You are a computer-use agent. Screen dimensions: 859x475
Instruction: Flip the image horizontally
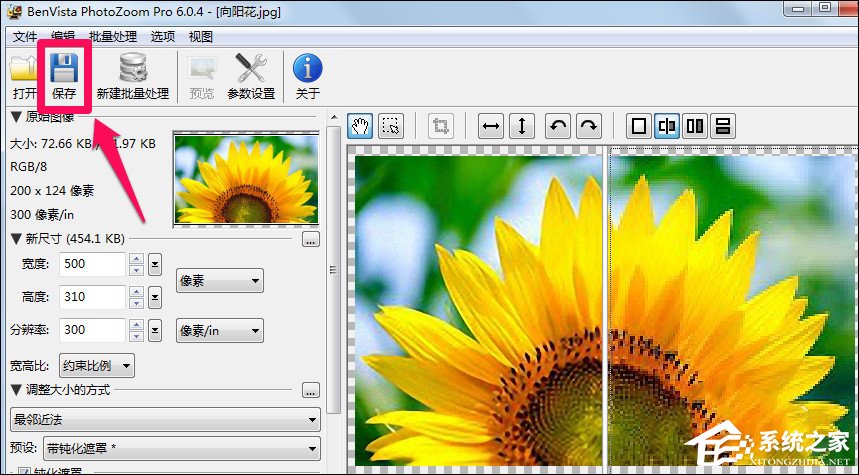(x=490, y=126)
